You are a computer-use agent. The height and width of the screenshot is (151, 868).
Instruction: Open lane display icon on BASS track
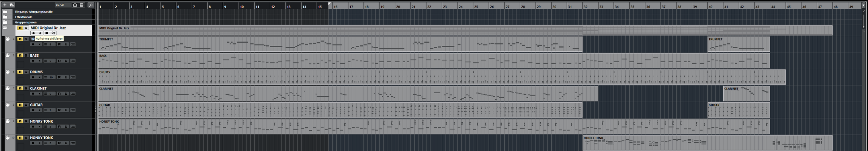click(73, 61)
